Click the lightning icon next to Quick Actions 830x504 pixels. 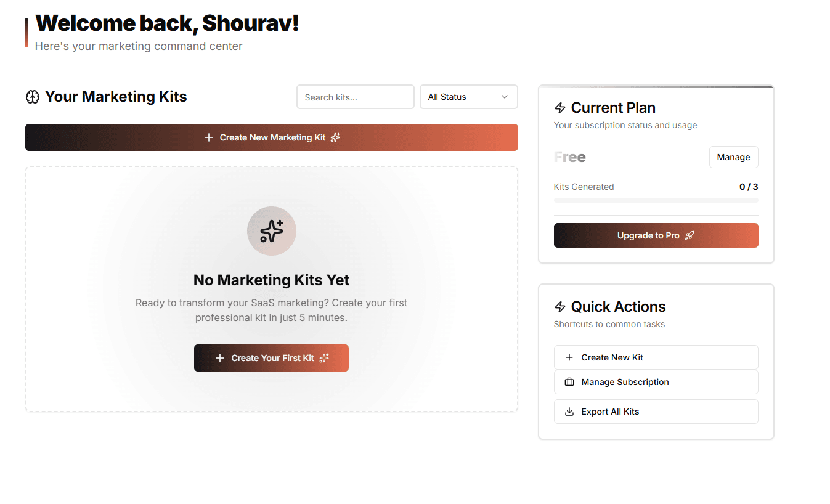(x=560, y=307)
